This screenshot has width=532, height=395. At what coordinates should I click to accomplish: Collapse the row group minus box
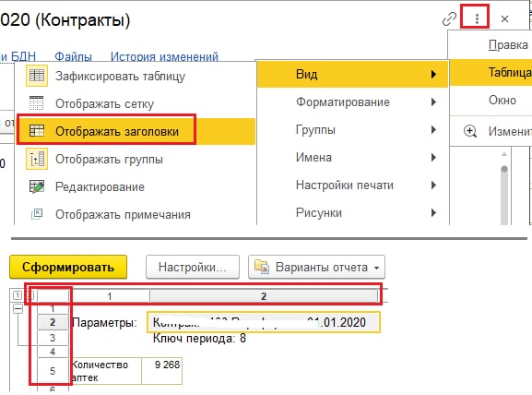tap(18, 309)
